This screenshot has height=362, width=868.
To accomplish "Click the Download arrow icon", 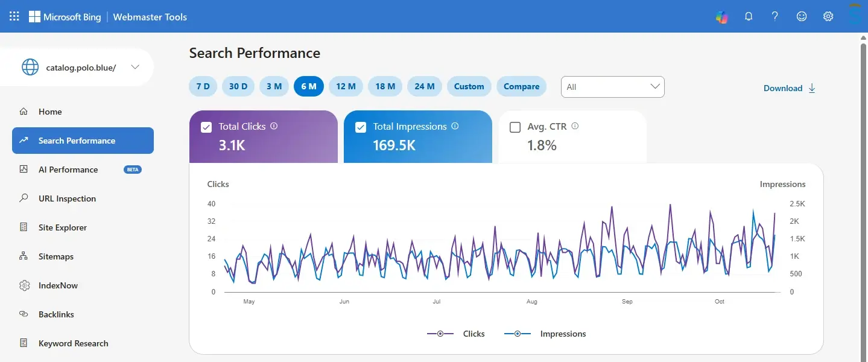I will 811,88.
